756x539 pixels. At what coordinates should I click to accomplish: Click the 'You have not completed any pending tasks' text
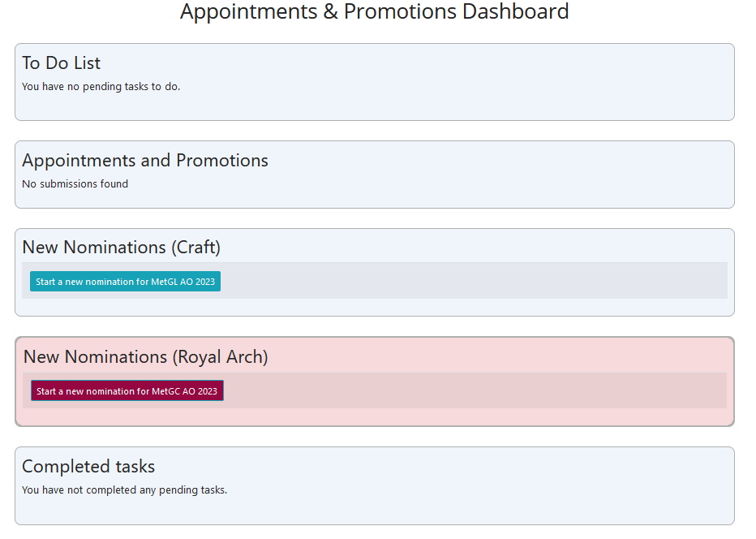click(124, 490)
